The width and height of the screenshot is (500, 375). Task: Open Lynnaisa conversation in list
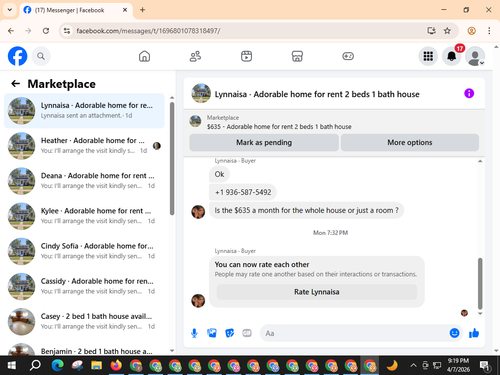(x=84, y=111)
